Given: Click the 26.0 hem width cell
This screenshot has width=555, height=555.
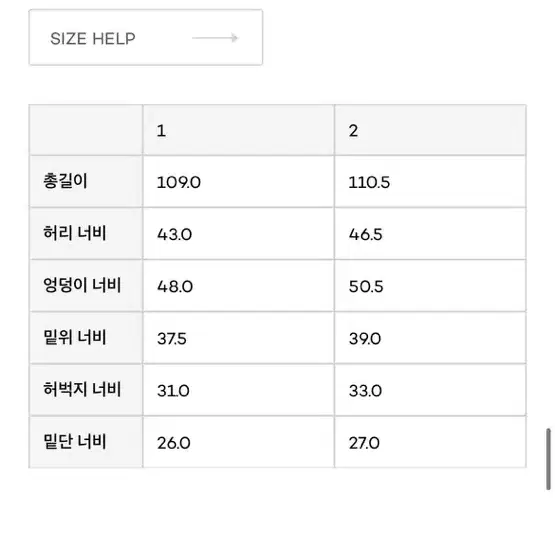Looking at the screenshot, I should [x=239, y=442].
